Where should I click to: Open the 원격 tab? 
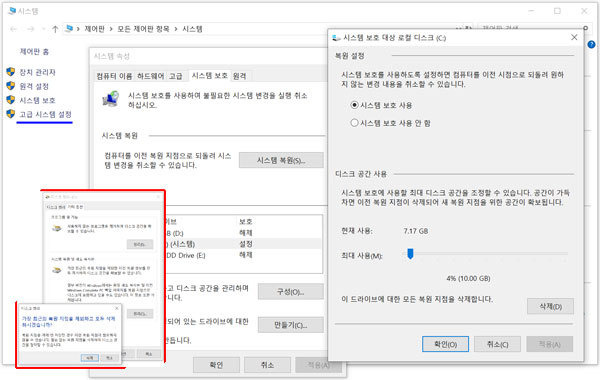(240, 76)
